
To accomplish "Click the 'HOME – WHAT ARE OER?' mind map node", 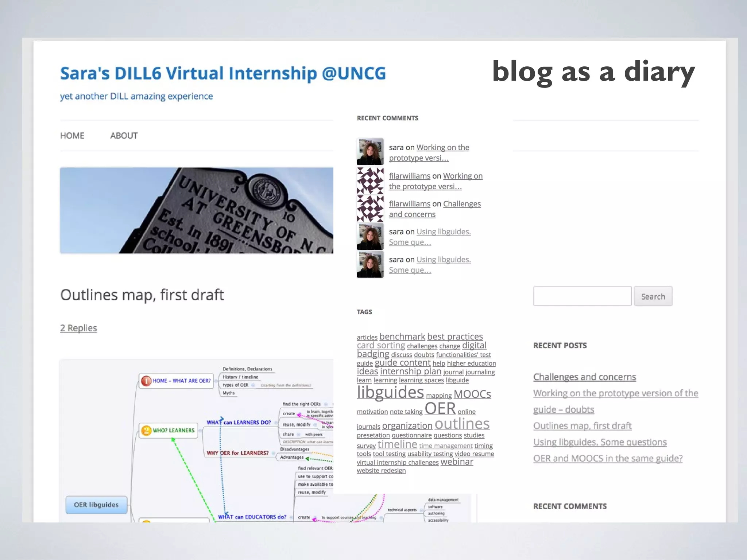I will (176, 381).
